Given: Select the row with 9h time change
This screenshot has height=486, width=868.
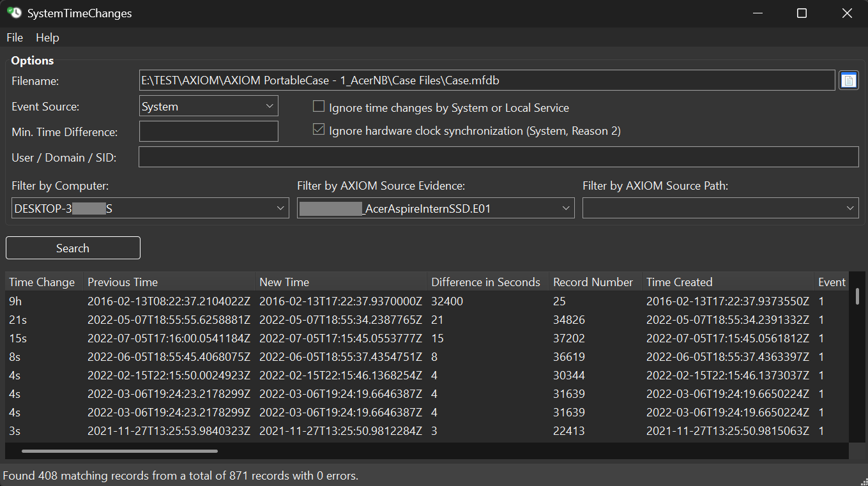Looking at the screenshot, I should point(427,301).
